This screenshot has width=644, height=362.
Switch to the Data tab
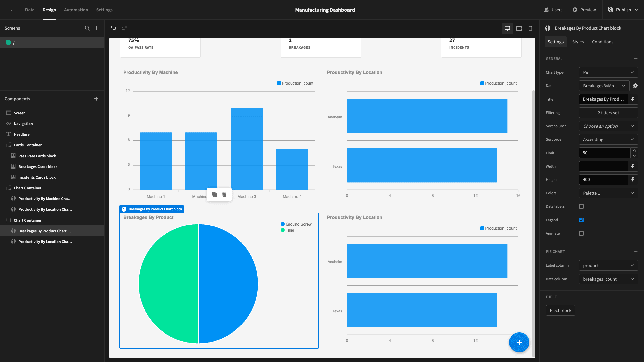[30, 10]
